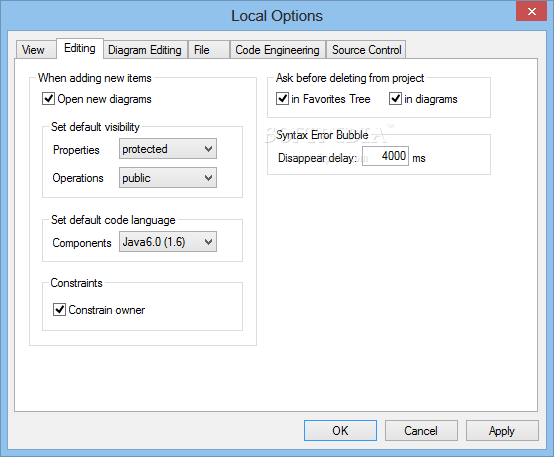The image size is (554, 457).
Task: Uncheck in Favorites Tree option
Action: tap(282, 99)
